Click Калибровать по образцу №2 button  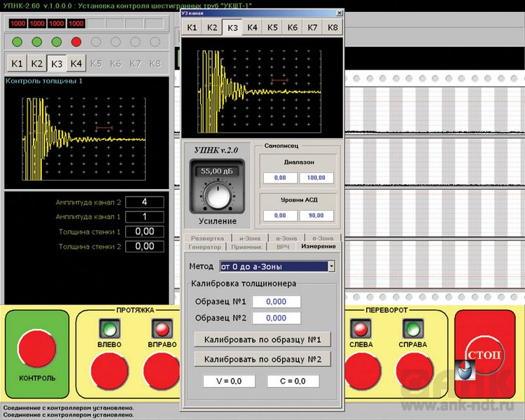point(262,360)
